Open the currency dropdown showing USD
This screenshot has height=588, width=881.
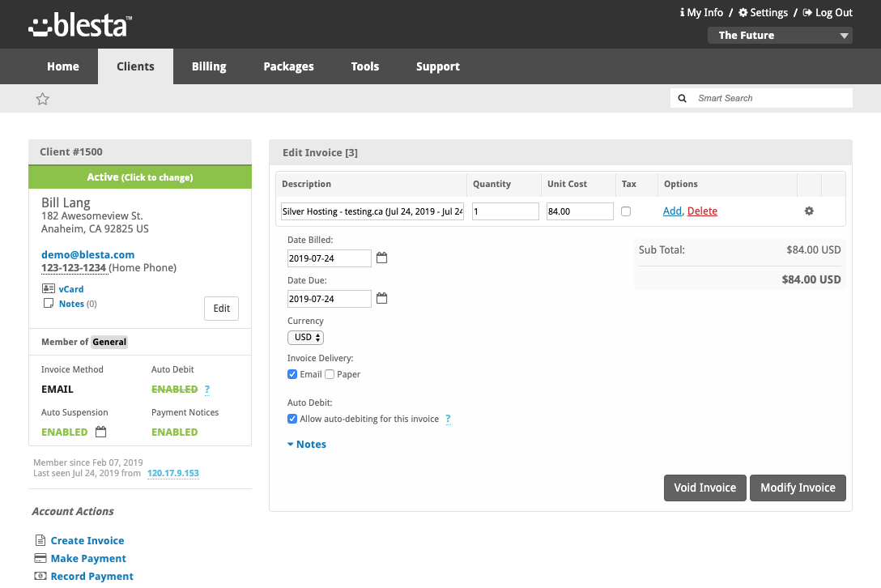(x=305, y=337)
